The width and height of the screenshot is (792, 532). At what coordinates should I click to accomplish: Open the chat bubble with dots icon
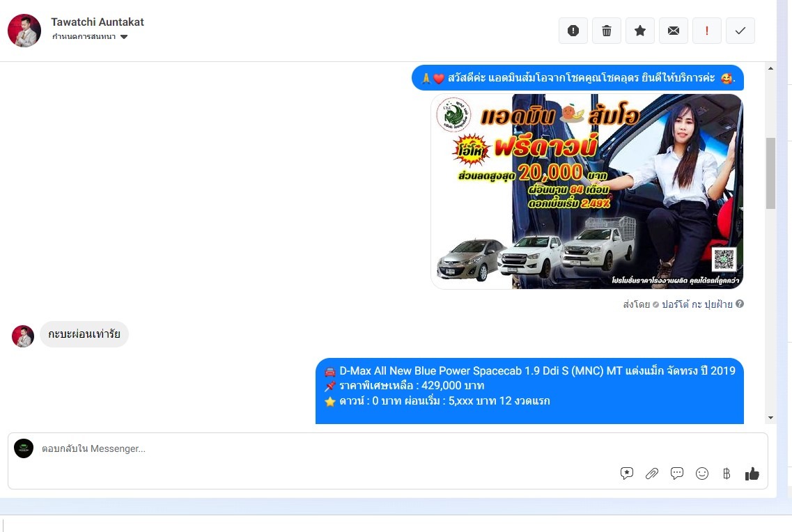coord(677,474)
